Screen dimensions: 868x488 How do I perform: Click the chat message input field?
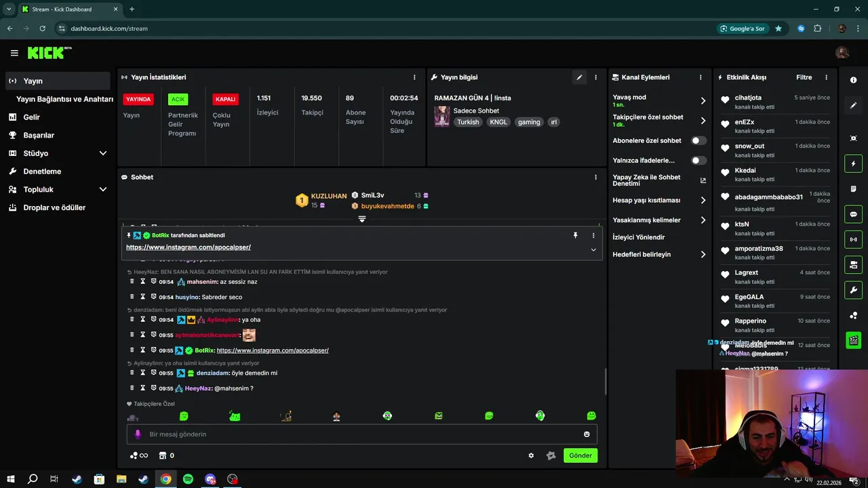coord(362,434)
